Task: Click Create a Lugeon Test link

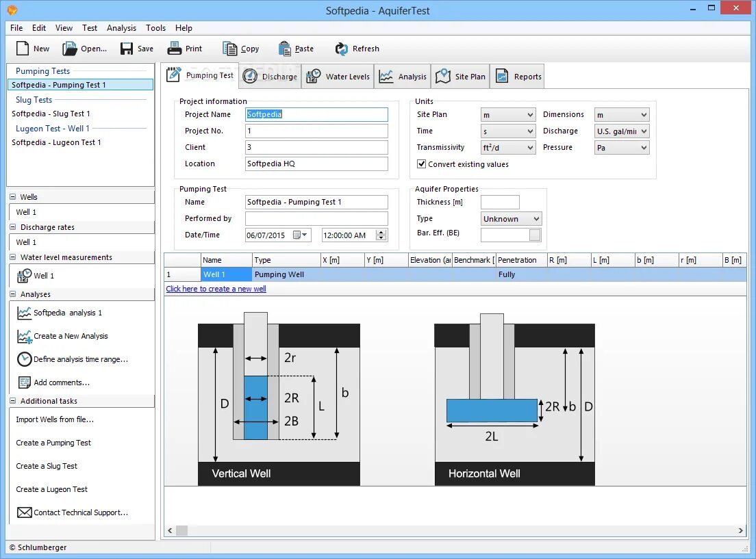Action: click(x=51, y=489)
